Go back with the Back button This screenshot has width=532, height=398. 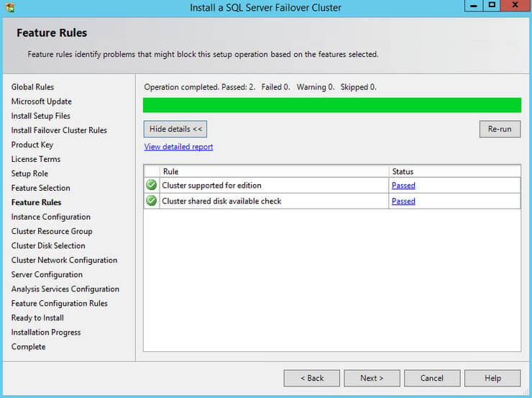[x=312, y=378]
